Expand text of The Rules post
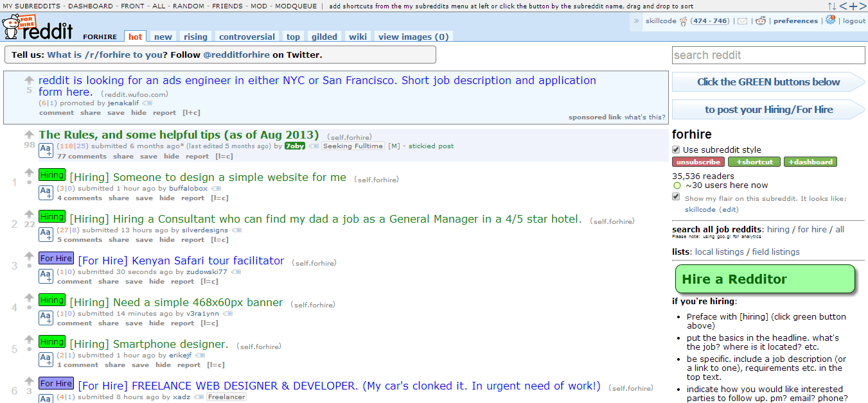The image size is (868, 403). point(46,150)
